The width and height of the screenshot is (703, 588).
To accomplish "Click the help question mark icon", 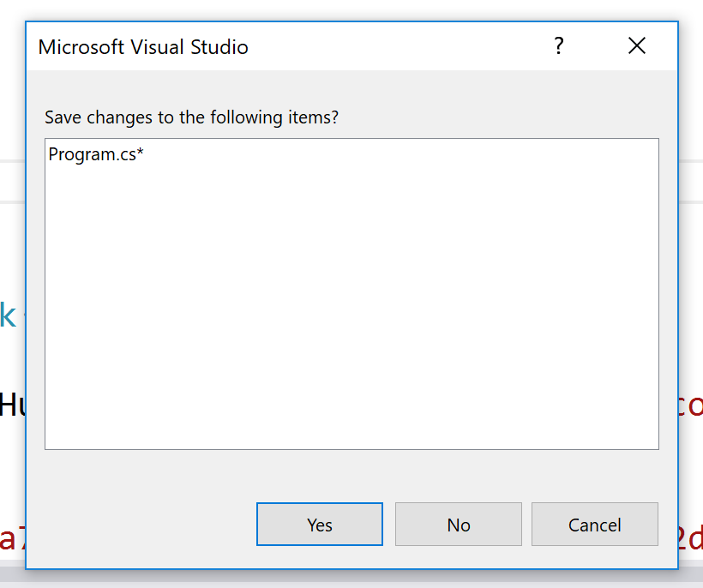I will pos(559,46).
